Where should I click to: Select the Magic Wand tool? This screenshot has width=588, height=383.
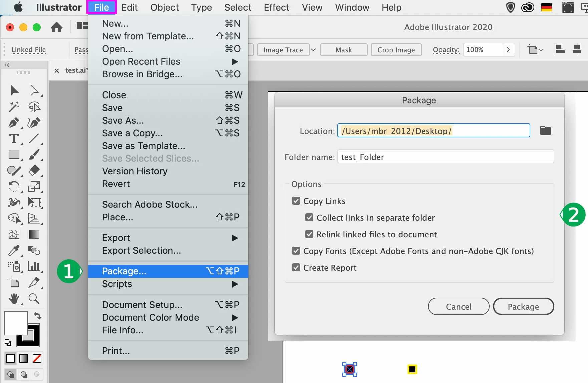pos(14,107)
